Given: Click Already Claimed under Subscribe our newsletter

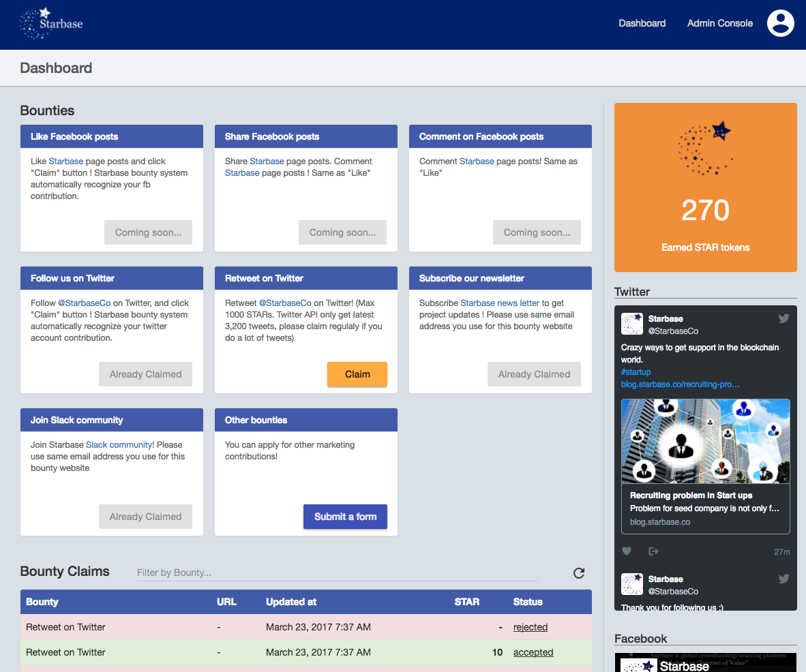Looking at the screenshot, I should tap(534, 374).
